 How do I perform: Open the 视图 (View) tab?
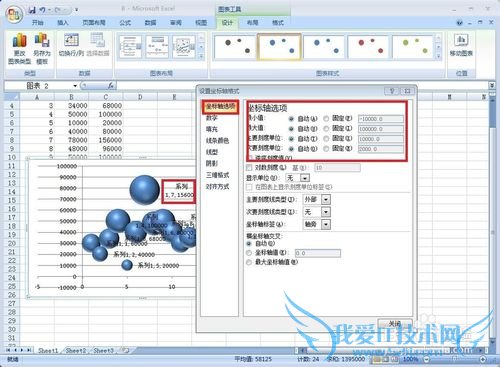201,23
